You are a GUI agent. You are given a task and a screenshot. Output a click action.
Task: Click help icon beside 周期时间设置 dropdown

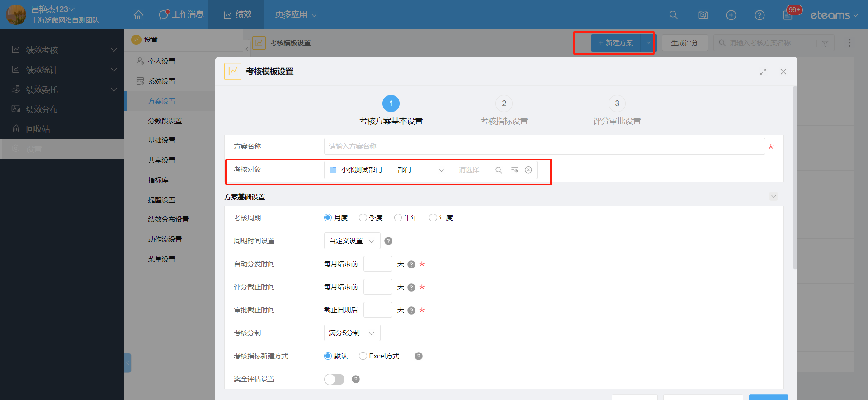(388, 241)
